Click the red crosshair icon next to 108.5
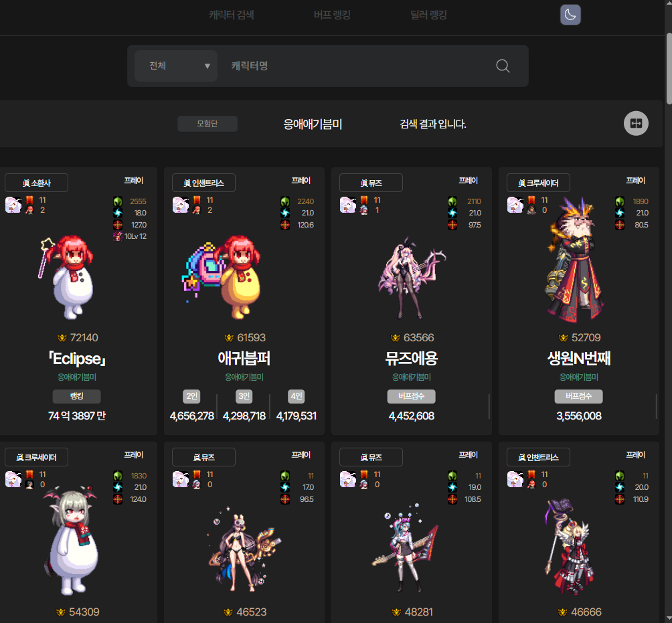The width and height of the screenshot is (672, 623). tap(452, 499)
